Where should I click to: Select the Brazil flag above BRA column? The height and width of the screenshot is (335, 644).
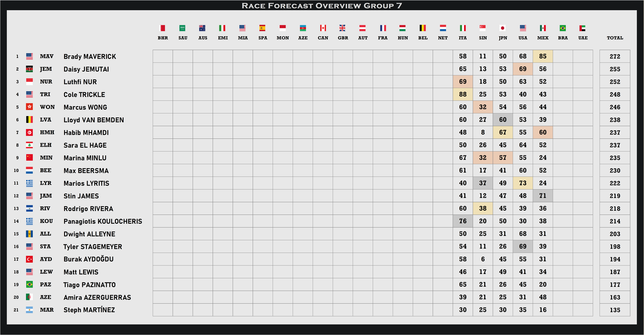coord(563,28)
